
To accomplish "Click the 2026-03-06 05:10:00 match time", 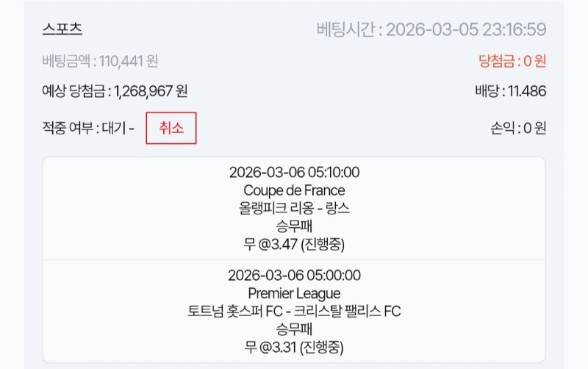I will [294, 173].
